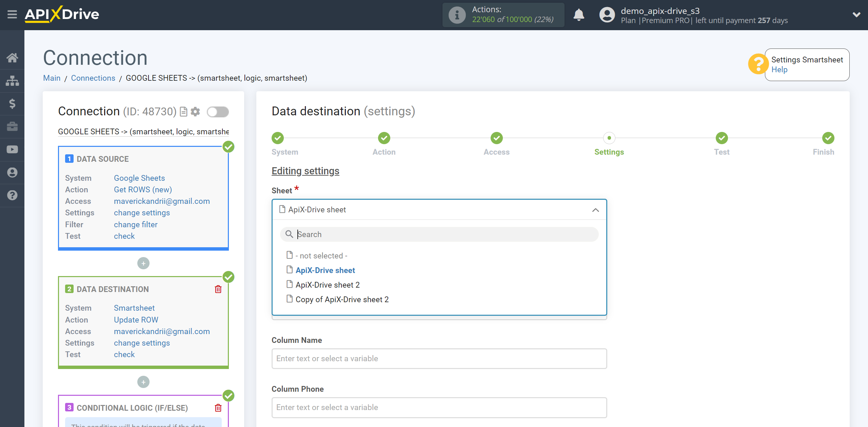The height and width of the screenshot is (427, 868).
Task: Go to the Finish step
Action: [x=828, y=138]
